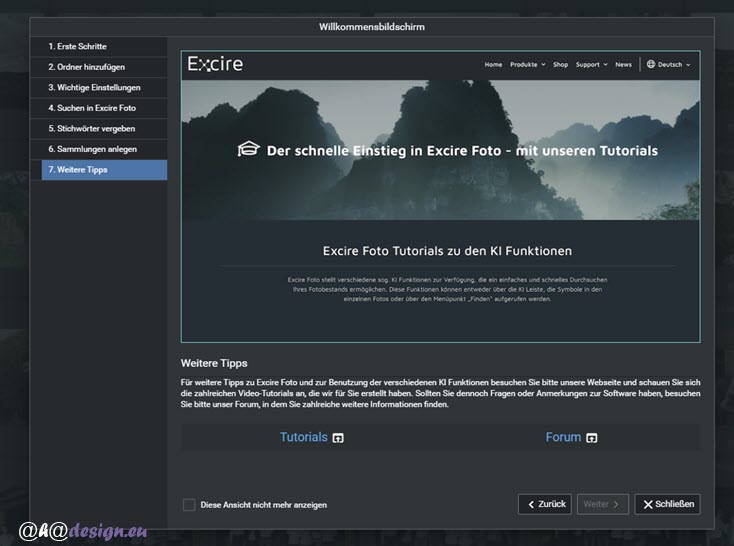Open the Support menu label
Viewport: 734px width, 546px height.
point(587,65)
